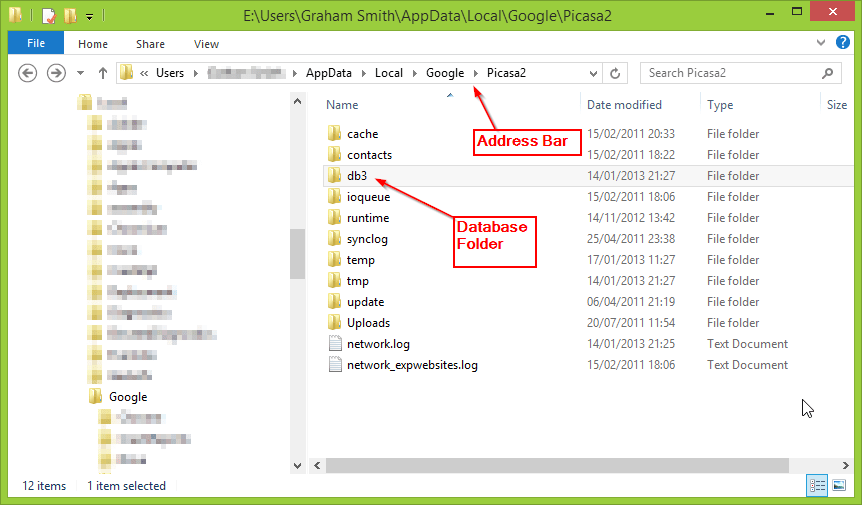This screenshot has height=505, width=862.
Task: Click the 14/01/2013 21:25 date for network.log
Action: [x=631, y=344]
